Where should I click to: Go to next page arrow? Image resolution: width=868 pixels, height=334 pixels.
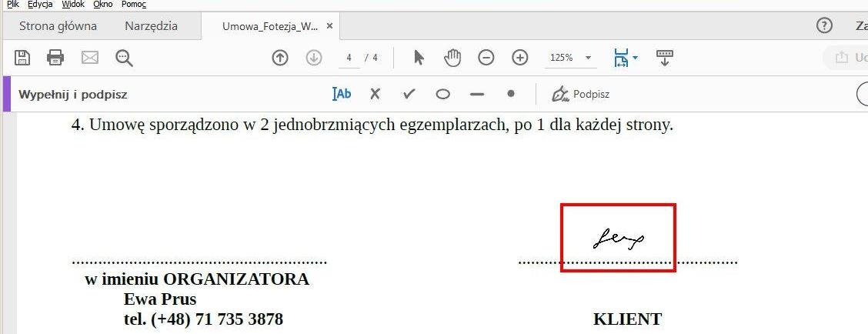(313, 57)
